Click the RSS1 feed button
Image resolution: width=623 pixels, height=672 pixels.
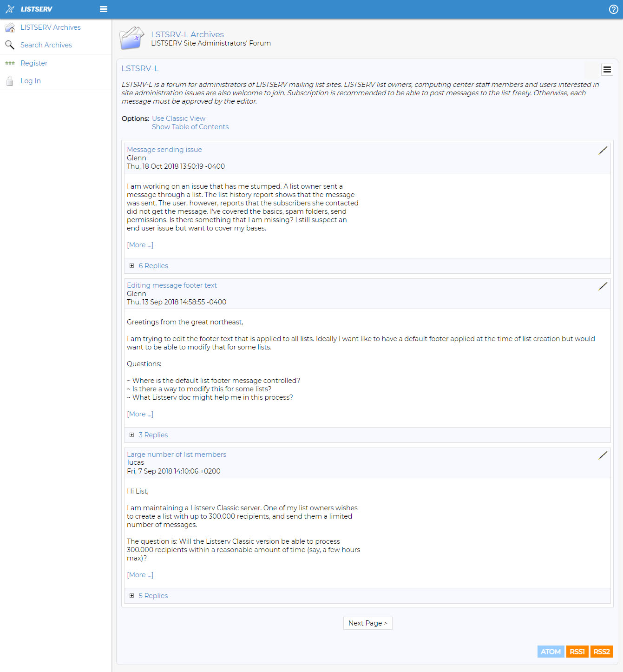[577, 652]
